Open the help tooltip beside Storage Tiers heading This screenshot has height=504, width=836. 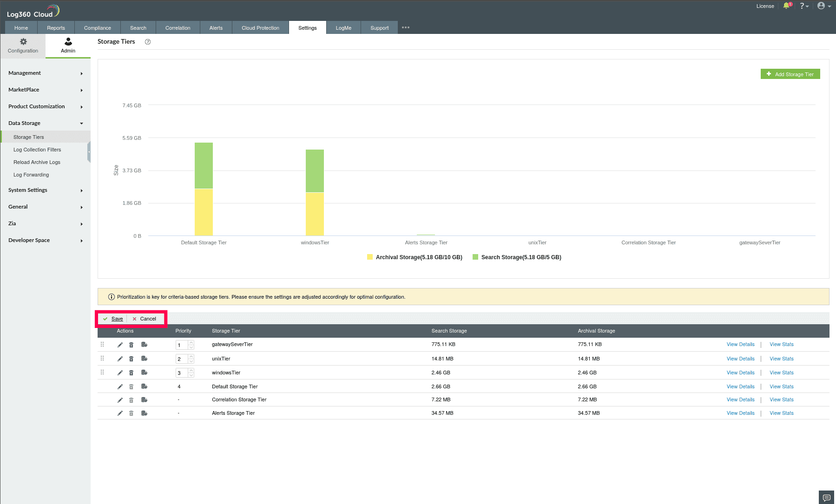click(x=147, y=42)
